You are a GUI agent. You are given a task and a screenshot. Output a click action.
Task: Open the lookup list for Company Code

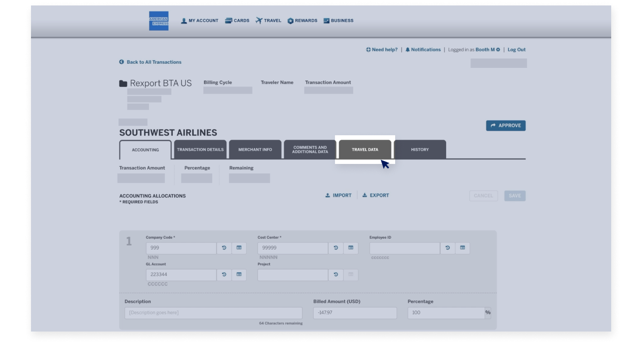(x=239, y=248)
